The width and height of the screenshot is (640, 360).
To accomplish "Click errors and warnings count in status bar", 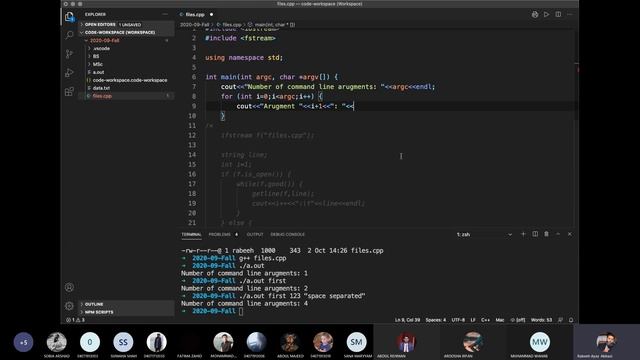I will pos(76,320).
